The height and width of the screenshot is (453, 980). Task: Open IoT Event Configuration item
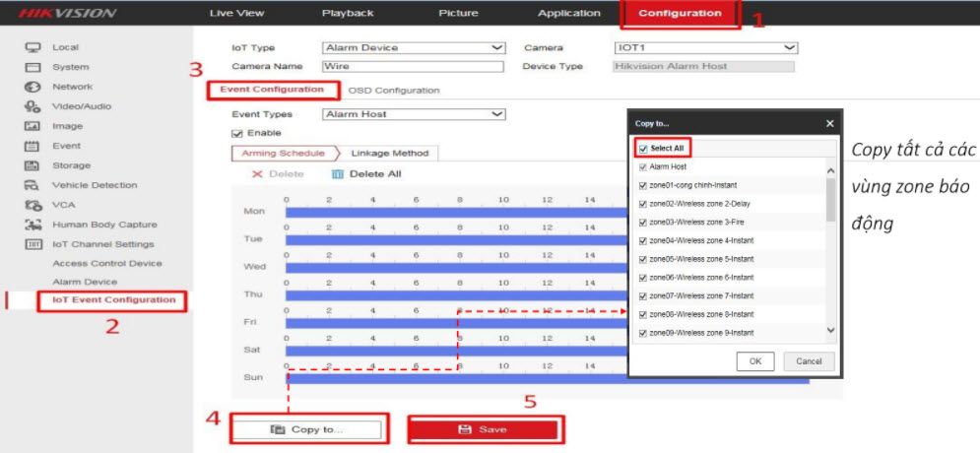click(x=113, y=300)
